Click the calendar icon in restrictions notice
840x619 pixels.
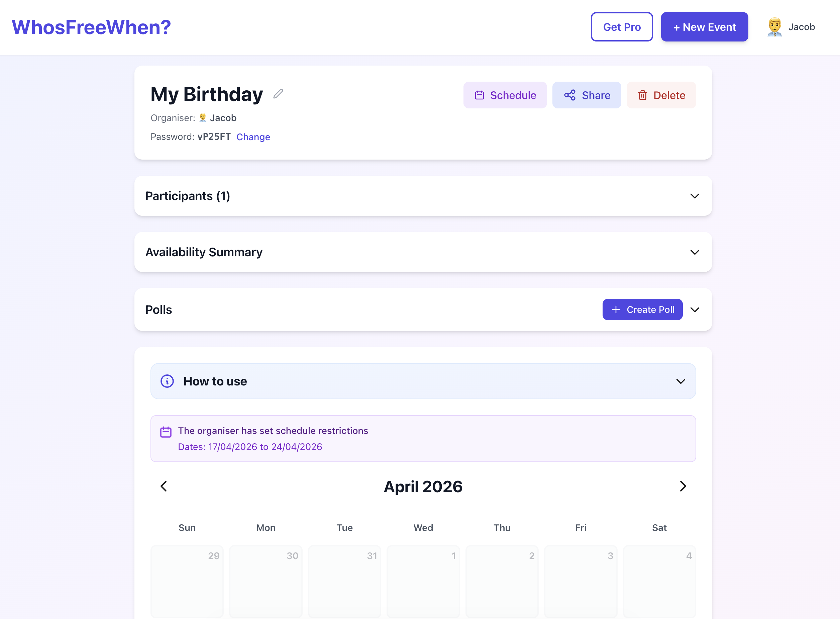coord(166,432)
